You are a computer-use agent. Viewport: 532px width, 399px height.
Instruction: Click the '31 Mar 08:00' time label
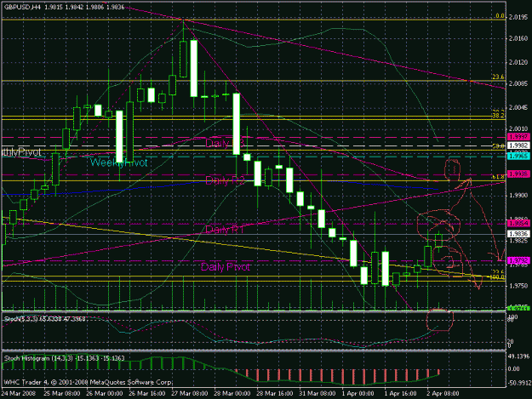tap(317, 394)
